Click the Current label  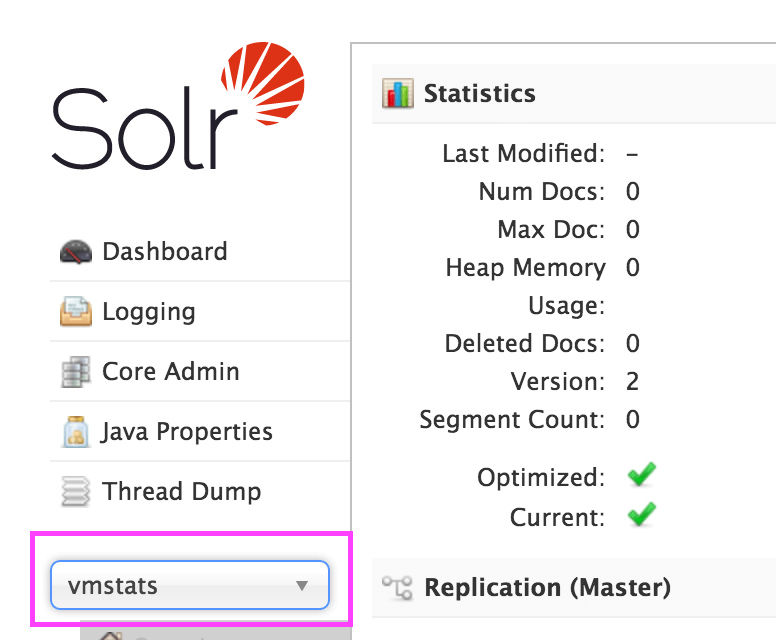558,518
